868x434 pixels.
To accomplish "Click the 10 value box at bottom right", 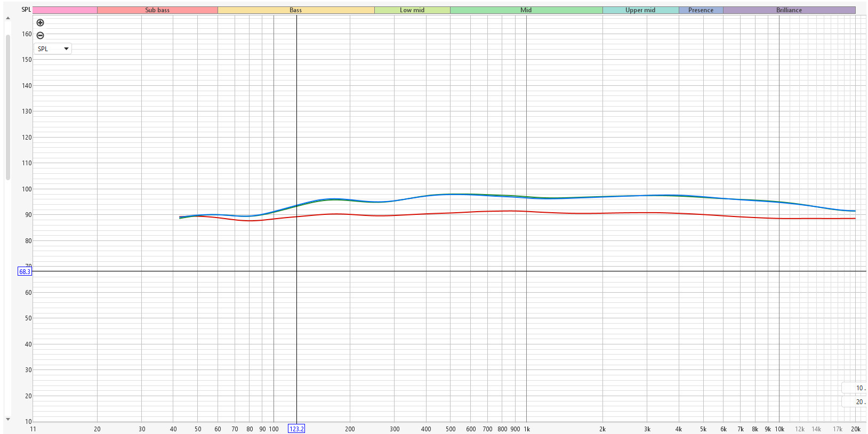I will pos(855,388).
